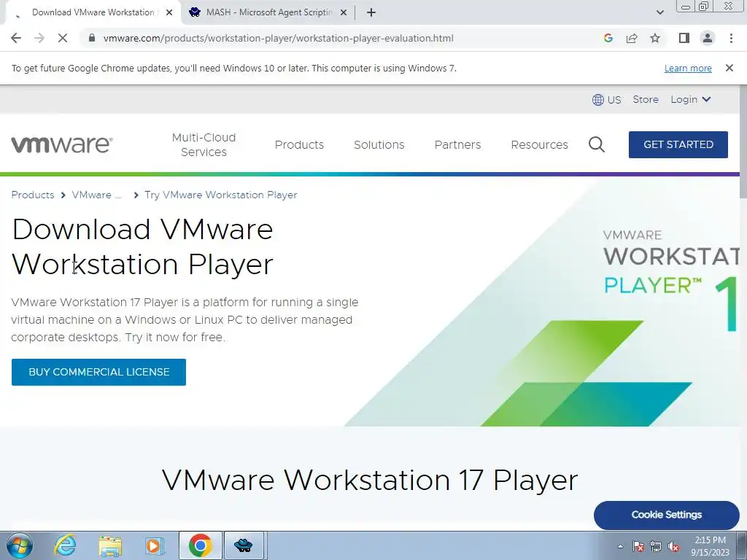
Task: Close the MASH tab
Action: tap(344, 12)
